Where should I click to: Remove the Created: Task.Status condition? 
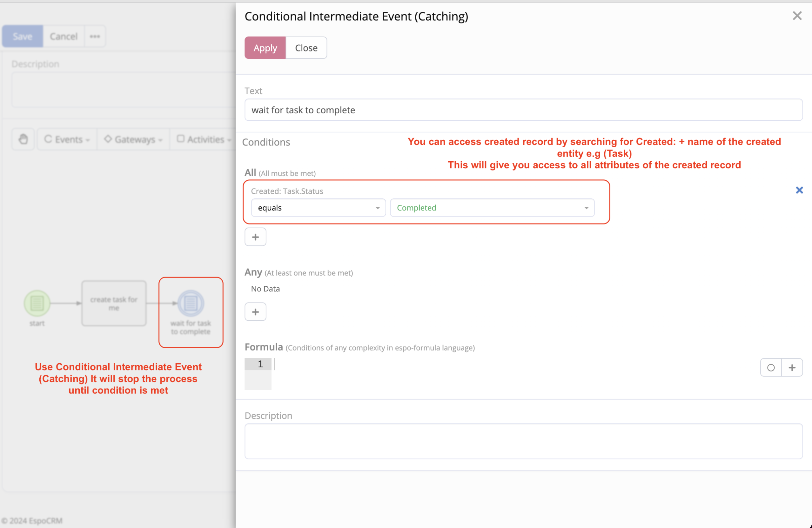(799, 190)
